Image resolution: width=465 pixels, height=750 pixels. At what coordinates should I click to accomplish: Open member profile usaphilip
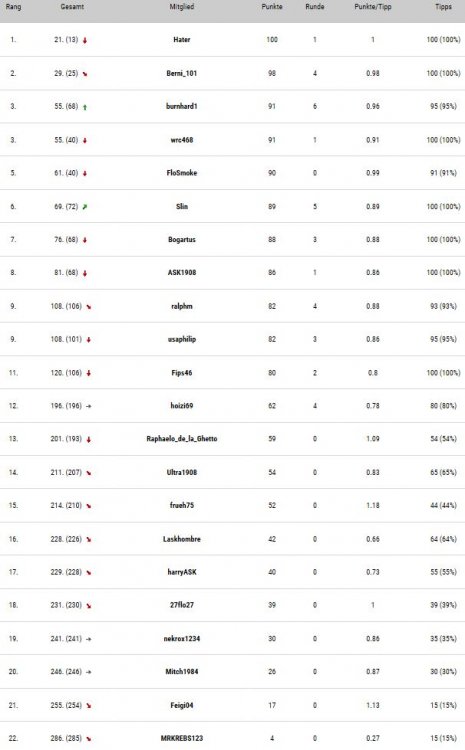click(182, 339)
